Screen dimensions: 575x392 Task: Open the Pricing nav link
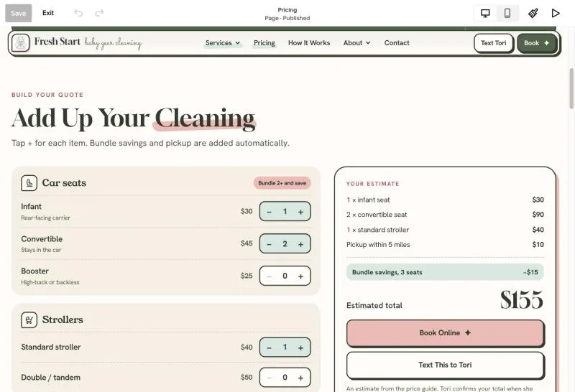264,43
